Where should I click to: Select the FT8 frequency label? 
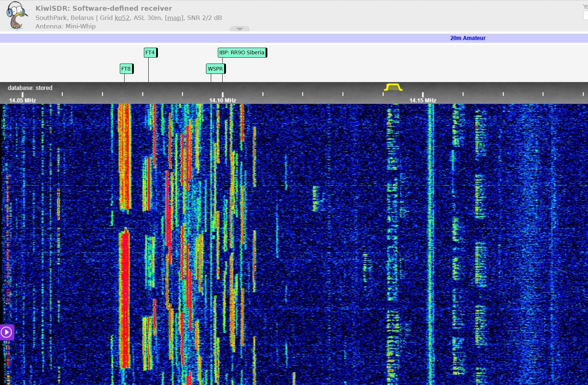pyautogui.click(x=126, y=69)
